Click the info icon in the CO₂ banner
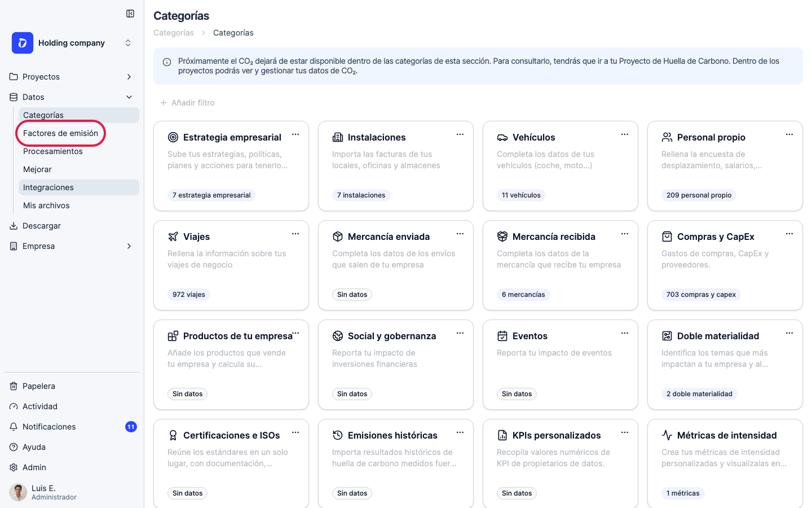Image resolution: width=812 pixels, height=508 pixels. coord(167,62)
